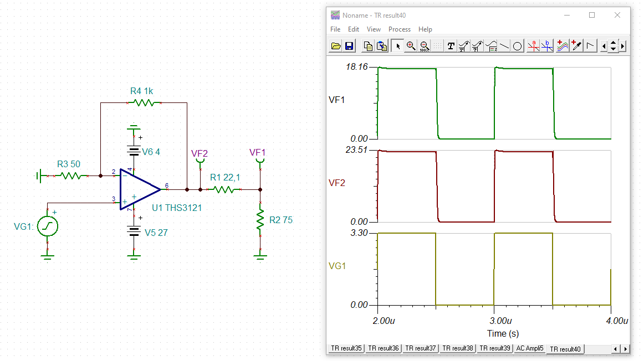Screen dimensions: 644x361
Task: Enable cursor a marker
Action: (x=534, y=46)
